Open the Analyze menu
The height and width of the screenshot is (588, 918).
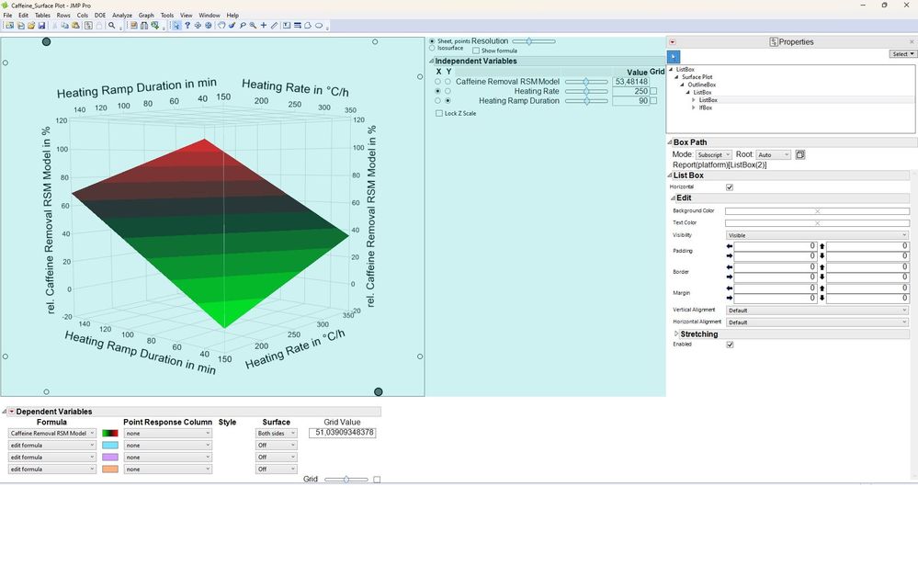click(x=121, y=16)
